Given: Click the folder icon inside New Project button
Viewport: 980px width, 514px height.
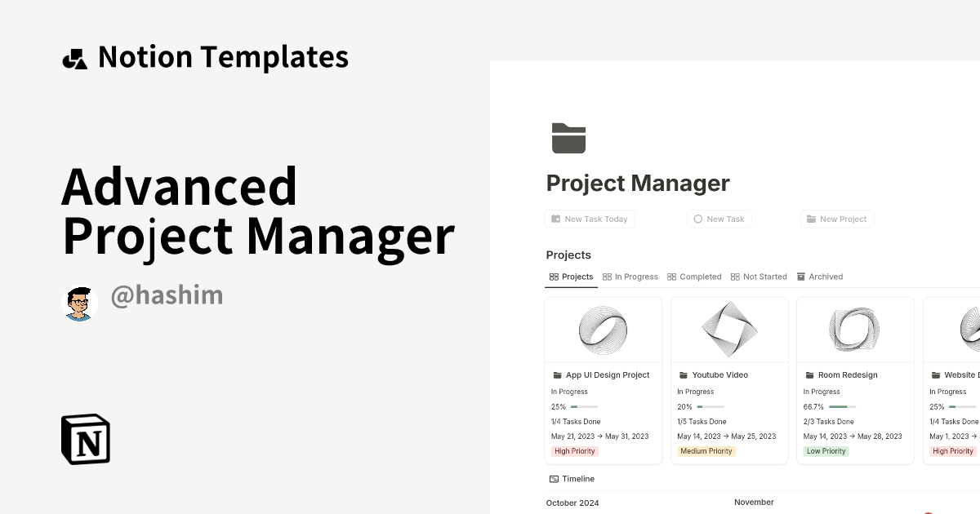Looking at the screenshot, I should (810, 219).
